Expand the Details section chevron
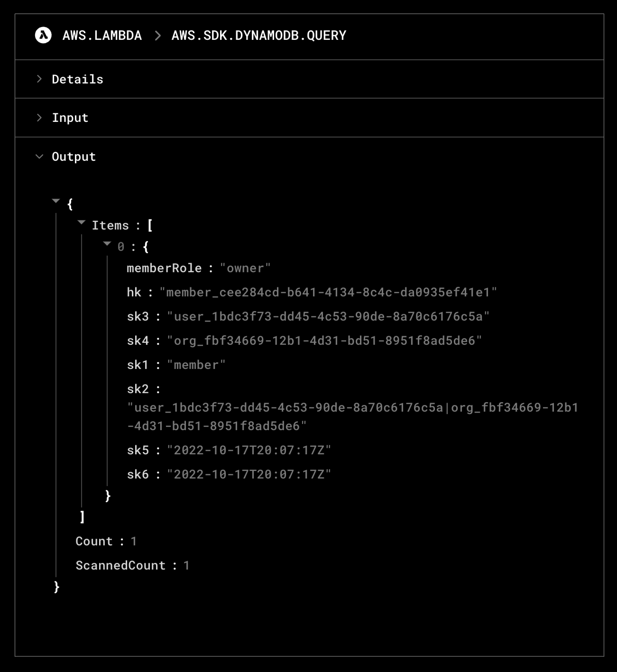 pos(39,79)
